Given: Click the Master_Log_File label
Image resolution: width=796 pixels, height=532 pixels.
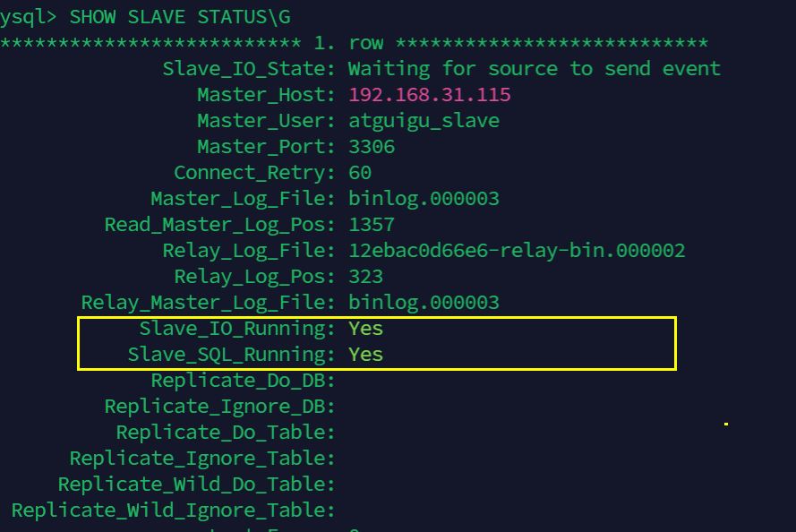Looking at the screenshot, I should point(243,199).
